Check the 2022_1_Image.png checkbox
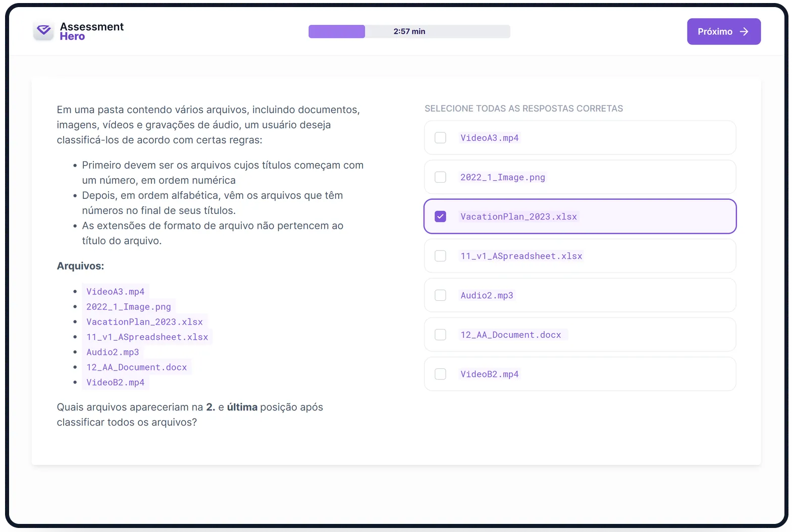The width and height of the screenshot is (792, 532). [x=441, y=177]
